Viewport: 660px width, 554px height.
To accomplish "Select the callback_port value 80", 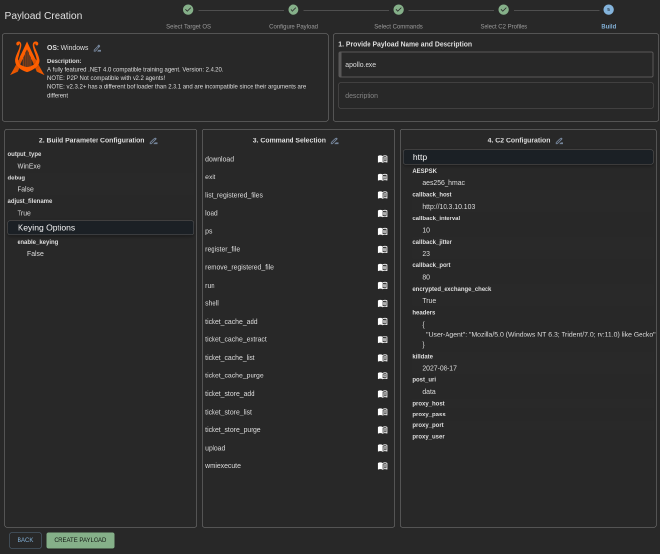I will (426, 277).
